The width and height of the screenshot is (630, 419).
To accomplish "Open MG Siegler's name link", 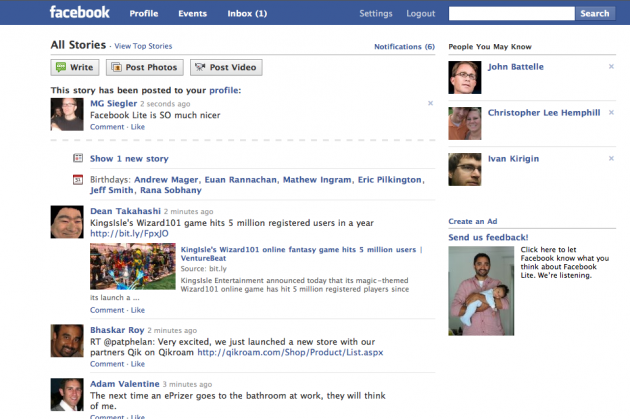I will [114, 103].
